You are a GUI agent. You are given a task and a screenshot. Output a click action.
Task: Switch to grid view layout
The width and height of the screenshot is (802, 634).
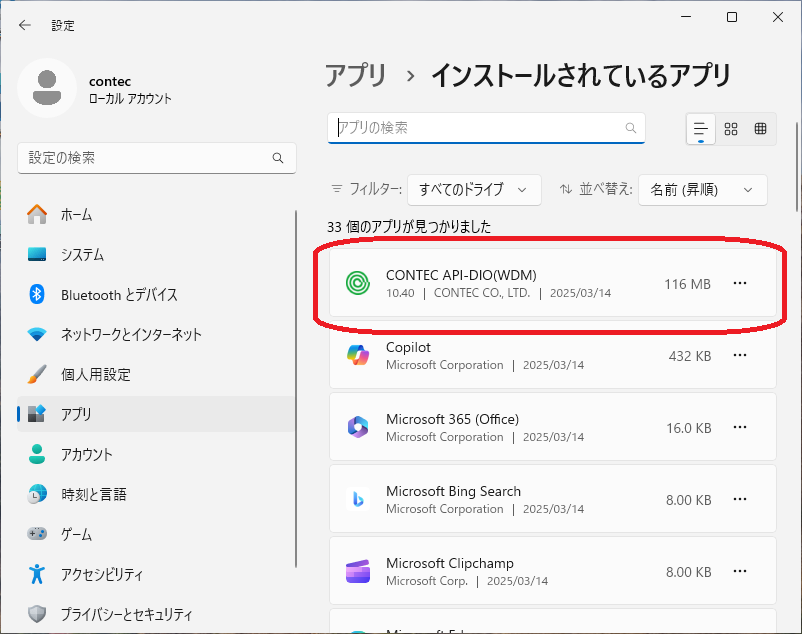pos(731,129)
